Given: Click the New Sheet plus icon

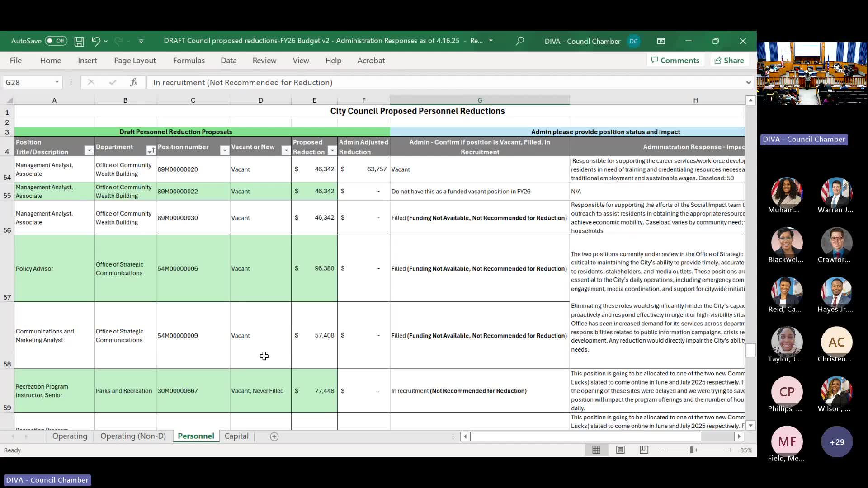Looking at the screenshot, I should [274, 436].
